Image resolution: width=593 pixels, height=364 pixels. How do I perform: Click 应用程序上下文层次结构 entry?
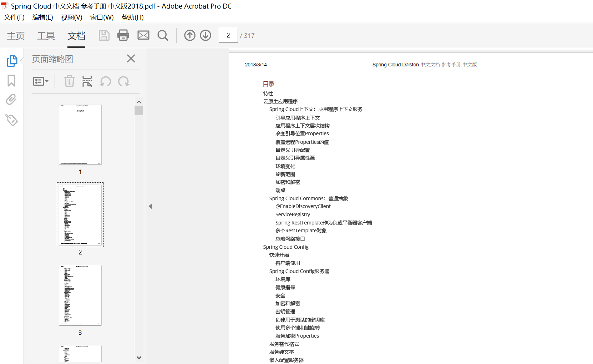(x=303, y=126)
